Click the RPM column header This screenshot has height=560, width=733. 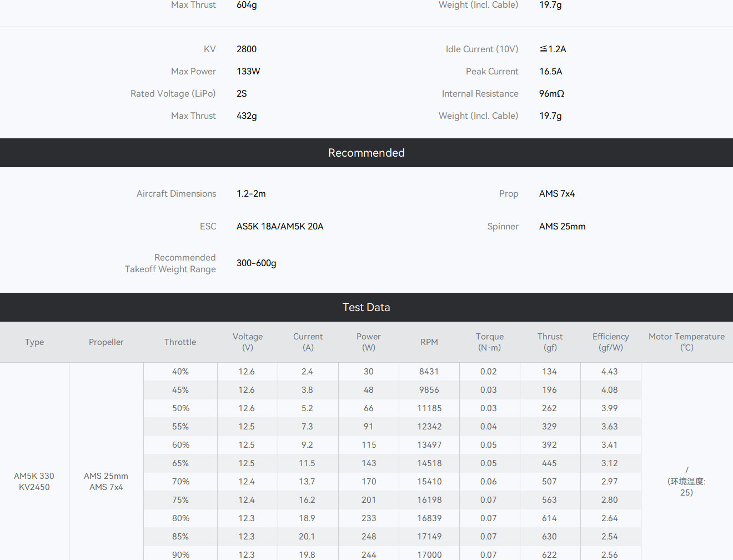429,342
